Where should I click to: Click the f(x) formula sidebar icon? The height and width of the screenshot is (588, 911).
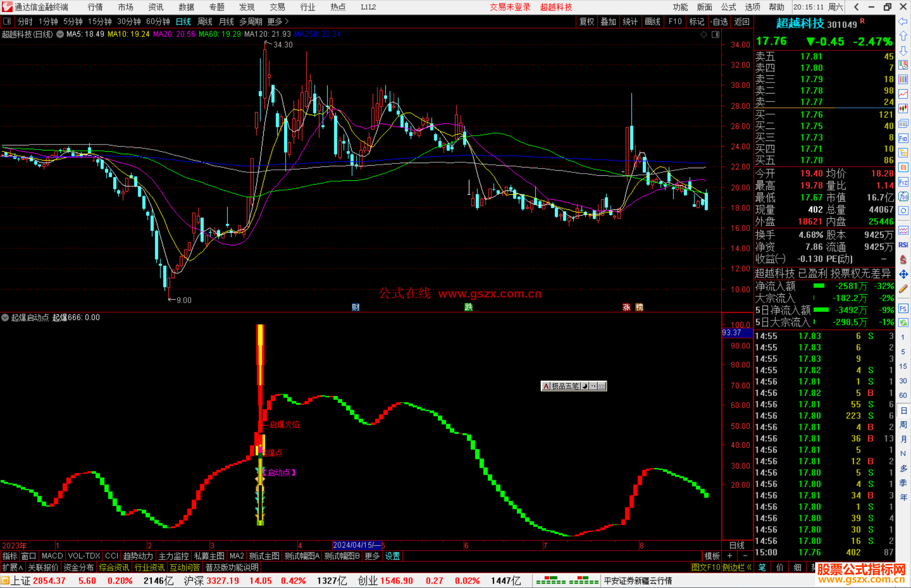[x=903, y=196]
